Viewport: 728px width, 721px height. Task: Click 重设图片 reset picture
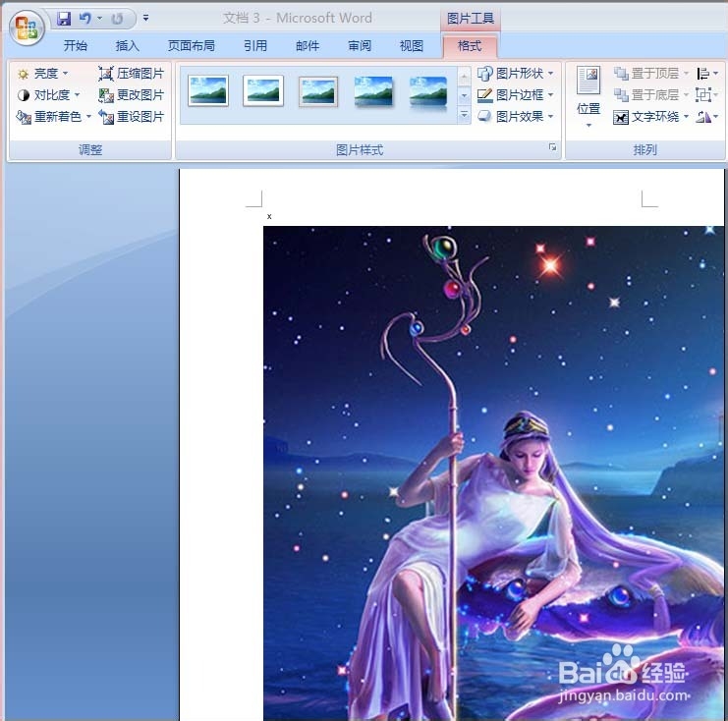[x=132, y=117]
